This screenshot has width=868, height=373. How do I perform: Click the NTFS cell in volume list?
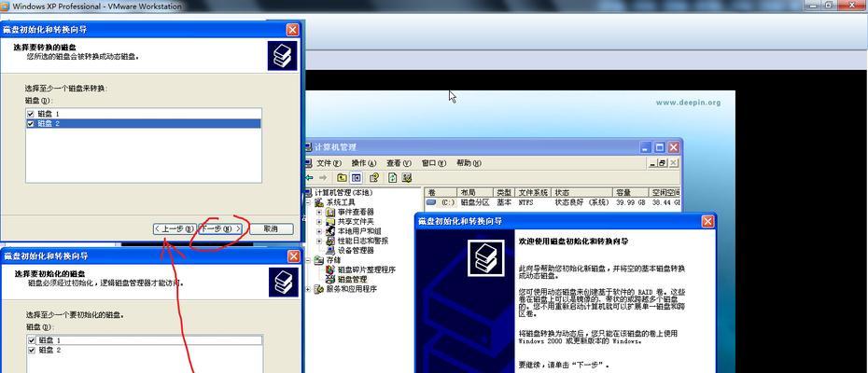pos(527,202)
